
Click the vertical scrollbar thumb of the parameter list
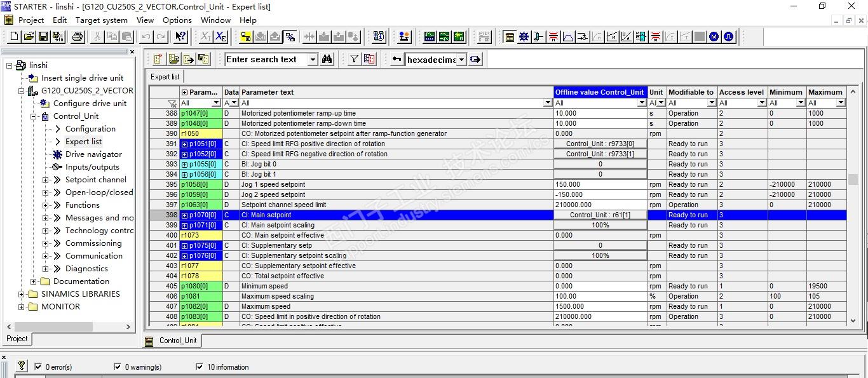click(853, 180)
